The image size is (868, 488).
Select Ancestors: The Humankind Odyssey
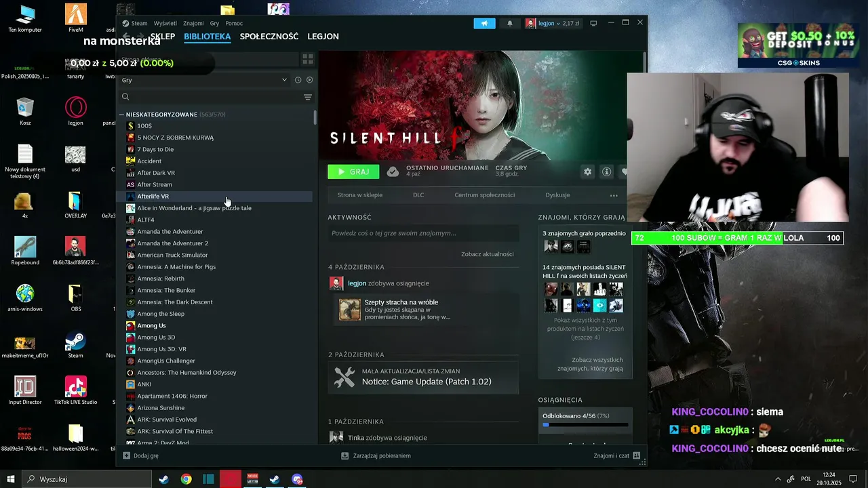click(x=186, y=373)
